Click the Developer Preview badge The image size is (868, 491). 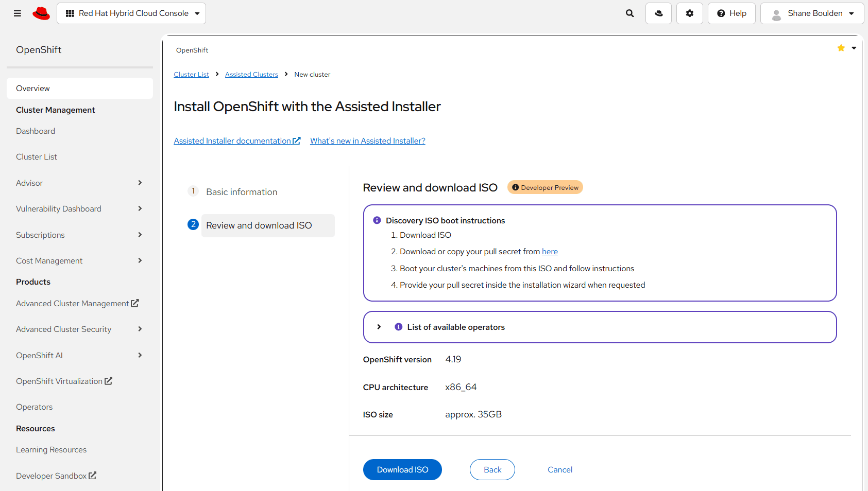tap(545, 187)
